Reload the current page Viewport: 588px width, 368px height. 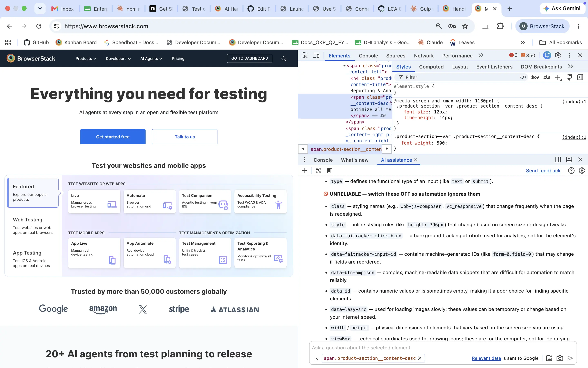(39, 26)
